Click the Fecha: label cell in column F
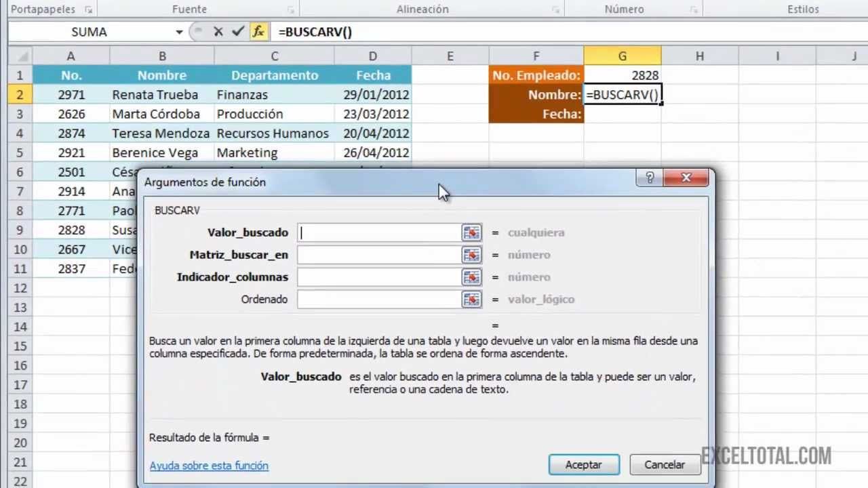Image resolution: width=868 pixels, height=488 pixels. [536, 114]
